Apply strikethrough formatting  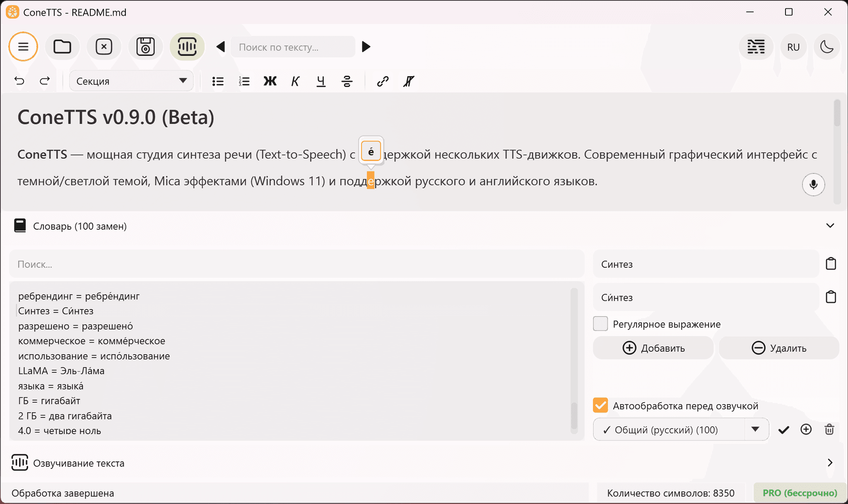[x=347, y=81]
